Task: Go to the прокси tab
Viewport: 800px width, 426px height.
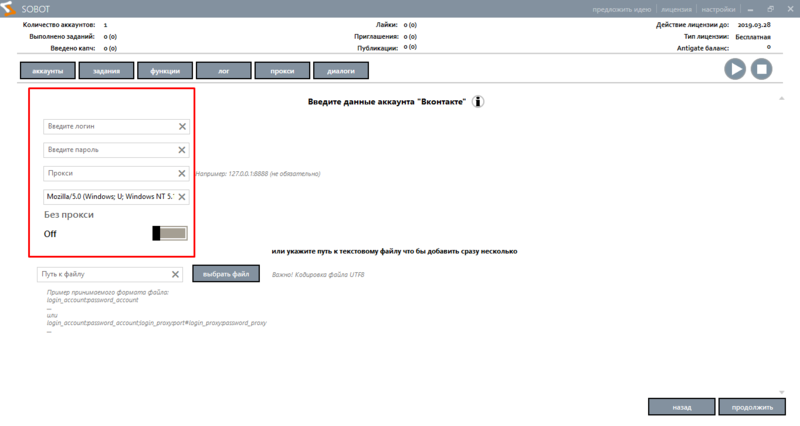Action: coord(281,71)
